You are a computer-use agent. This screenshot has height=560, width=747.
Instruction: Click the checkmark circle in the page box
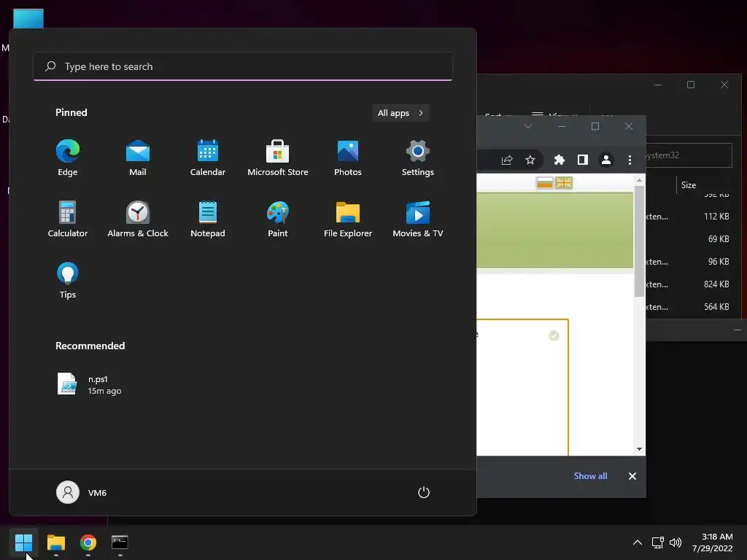(x=554, y=335)
